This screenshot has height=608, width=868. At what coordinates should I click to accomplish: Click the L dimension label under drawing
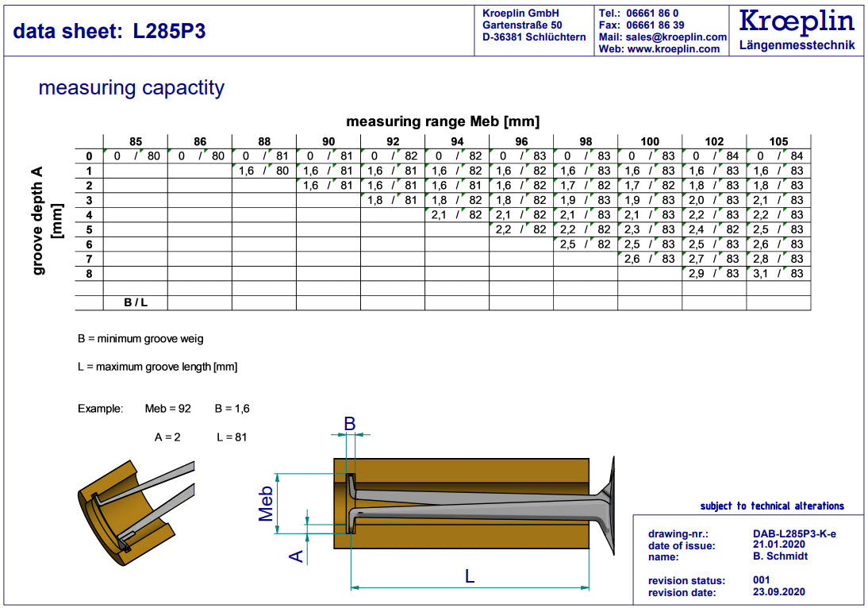[x=470, y=577]
